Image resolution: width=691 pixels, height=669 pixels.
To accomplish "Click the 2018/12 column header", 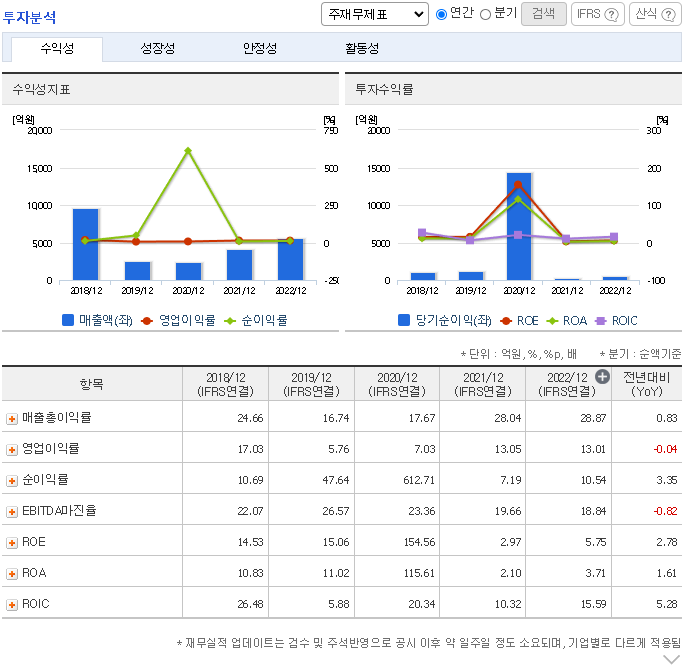I will click(225, 384).
